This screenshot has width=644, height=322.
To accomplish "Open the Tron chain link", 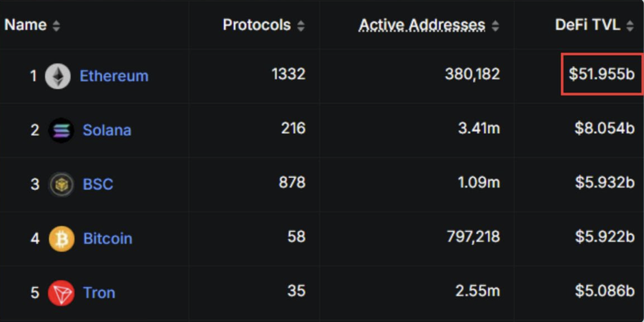I will click(x=99, y=293).
